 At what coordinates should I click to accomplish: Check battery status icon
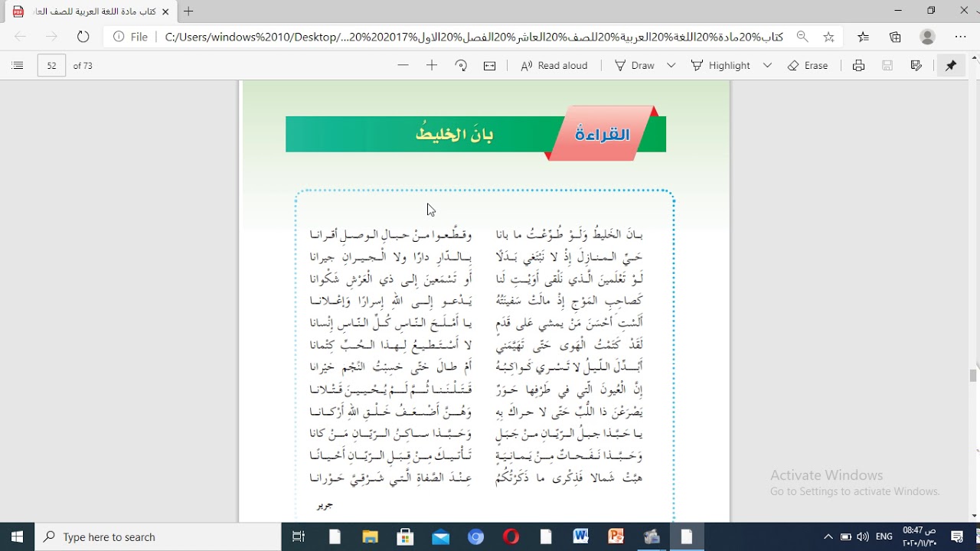(x=846, y=537)
